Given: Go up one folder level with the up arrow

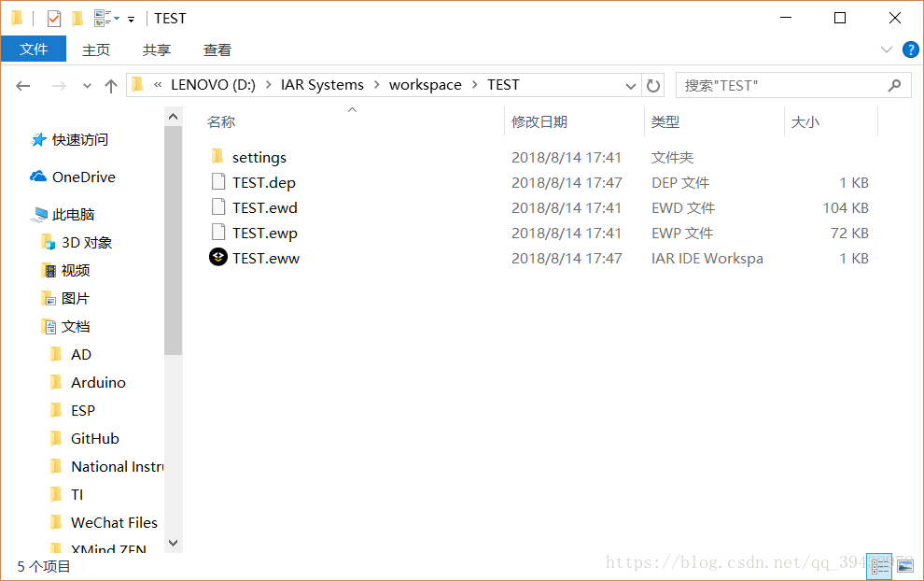Looking at the screenshot, I should [110, 85].
